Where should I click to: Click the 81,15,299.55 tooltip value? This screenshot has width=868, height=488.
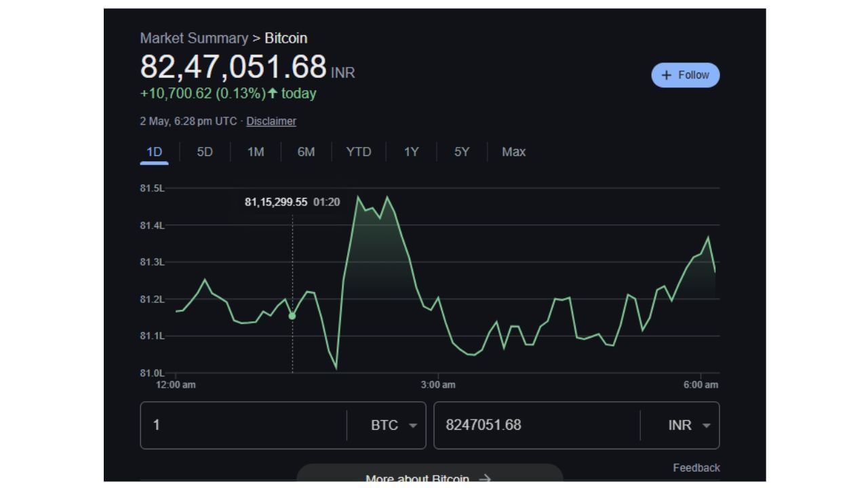(276, 202)
